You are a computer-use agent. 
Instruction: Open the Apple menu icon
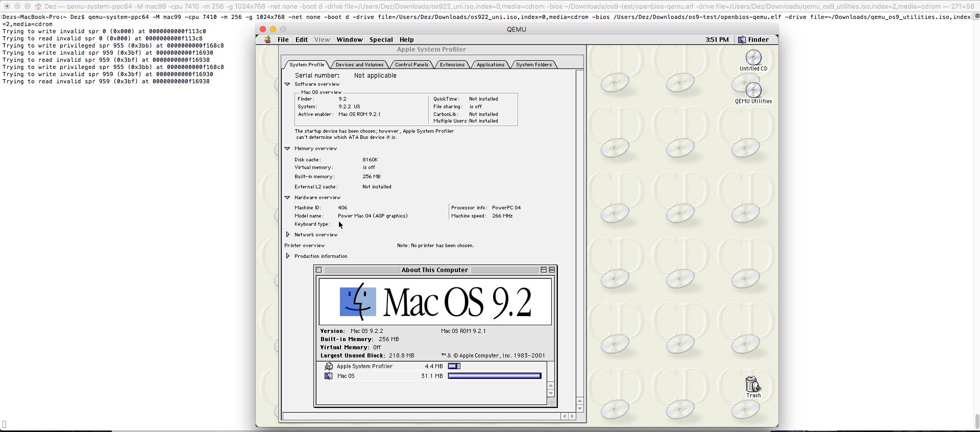[x=267, y=39]
